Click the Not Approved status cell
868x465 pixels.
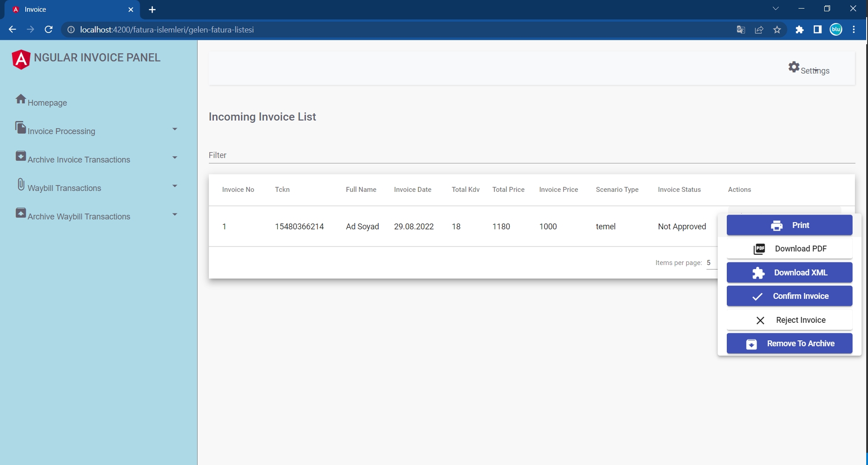click(682, 227)
